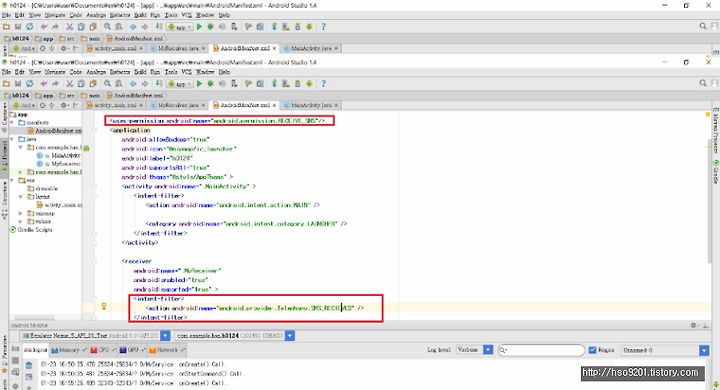The width and height of the screenshot is (720, 390).
Task: Run app with green play button, front window
Action: (x=199, y=84)
